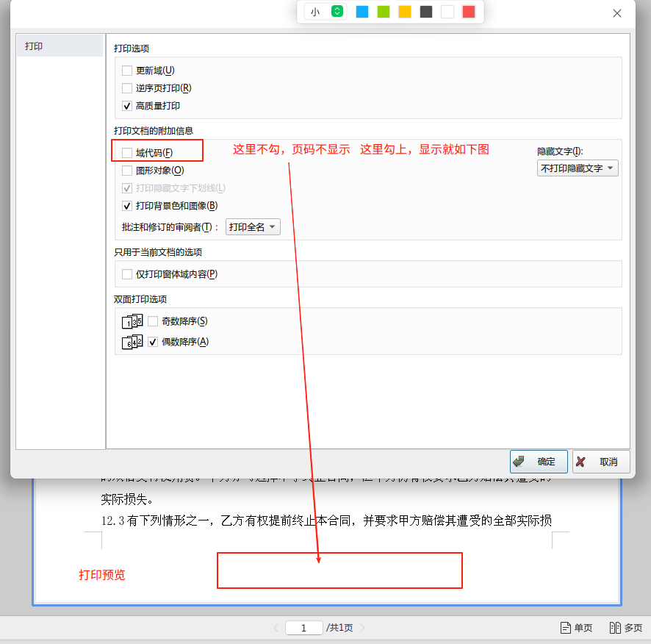Enable the 图形对象(O) checkbox

point(127,171)
